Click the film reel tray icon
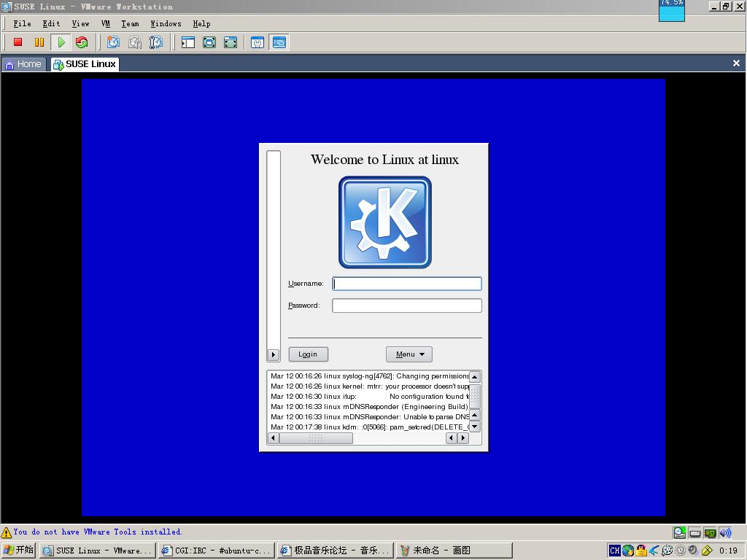The image size is (747, 560). (667, 551)
